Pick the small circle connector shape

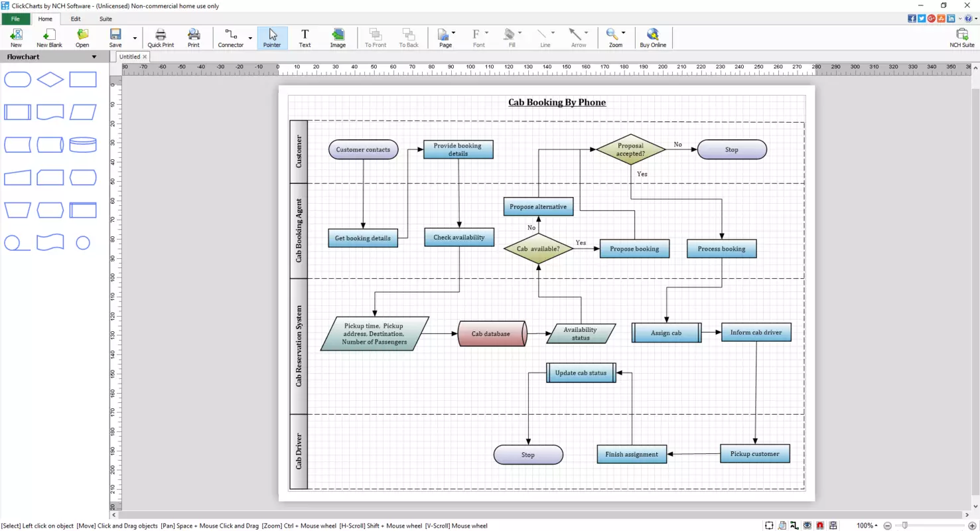coord(83,243)
